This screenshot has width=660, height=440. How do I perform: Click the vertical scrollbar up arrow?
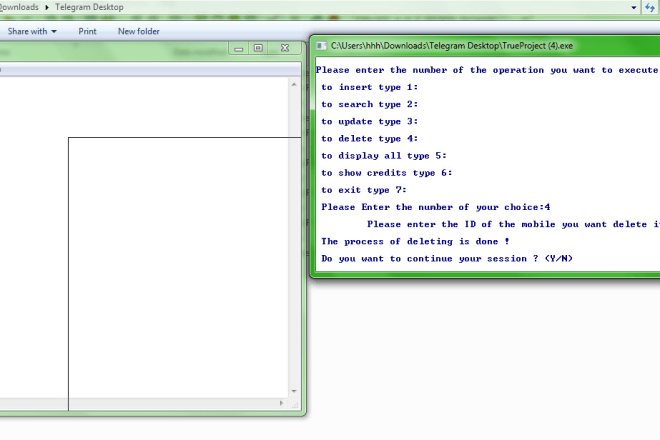pyautogui.click(x=294, y=85)
